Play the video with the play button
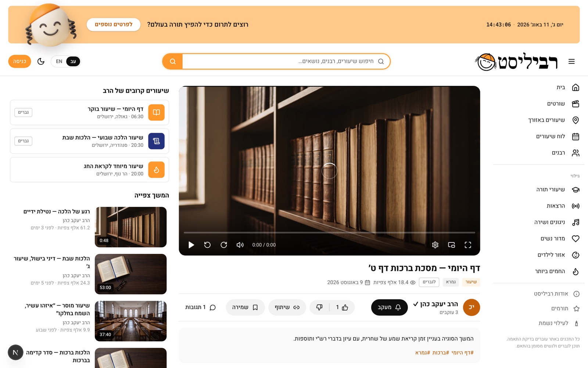Viewport: 588px width, 368px height. pyautogui.click(x=191, y=245)
